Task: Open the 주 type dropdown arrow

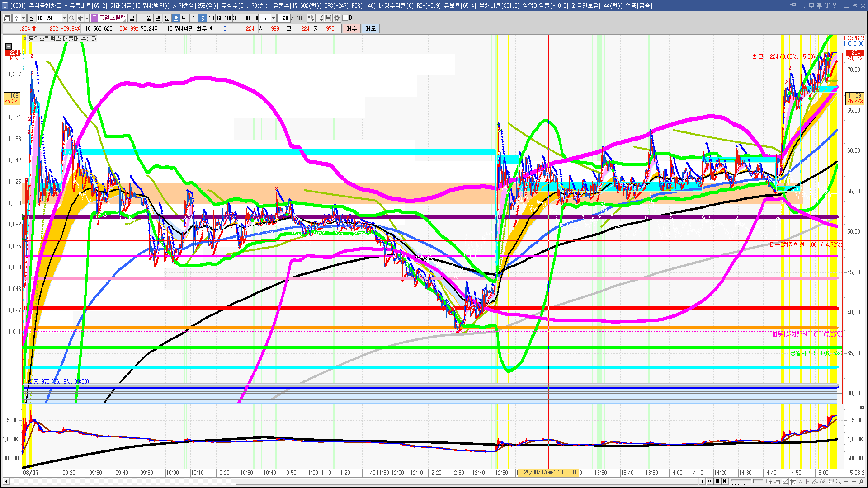Action: tap(23, 18)
